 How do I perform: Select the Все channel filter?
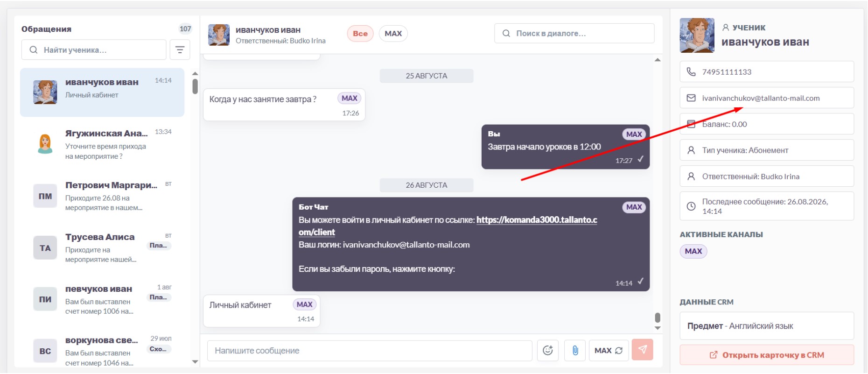(x=360, y=34)
